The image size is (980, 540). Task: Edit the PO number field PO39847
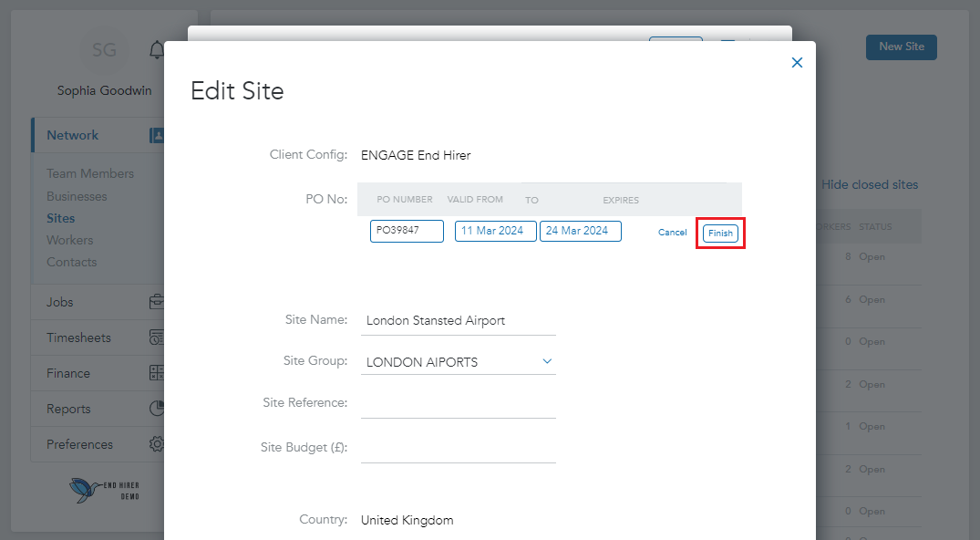coord(407,231)
